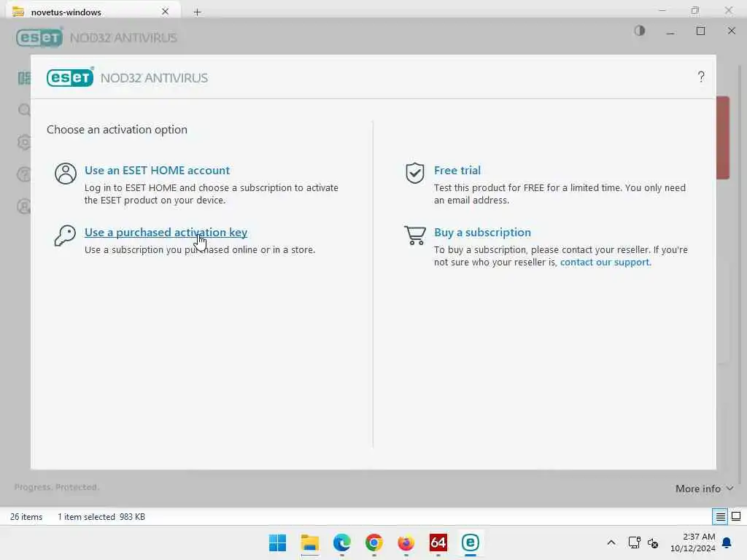Switch File Explorer to details view
The image size is (747, 560).
click(x=720, y=516)
